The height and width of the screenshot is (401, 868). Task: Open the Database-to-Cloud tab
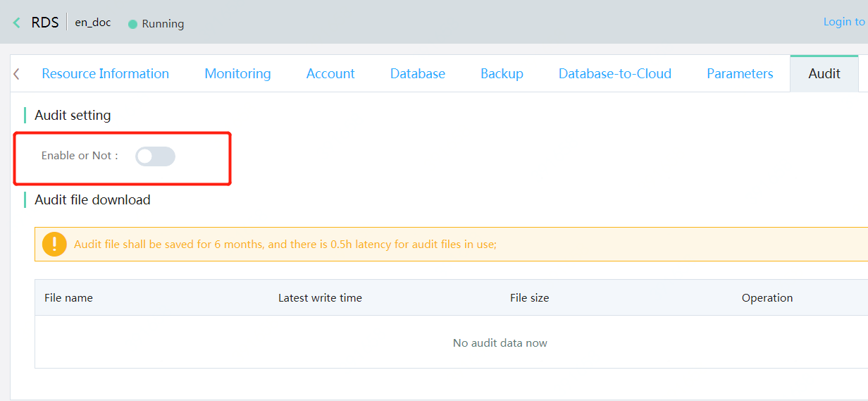[615, 73]
